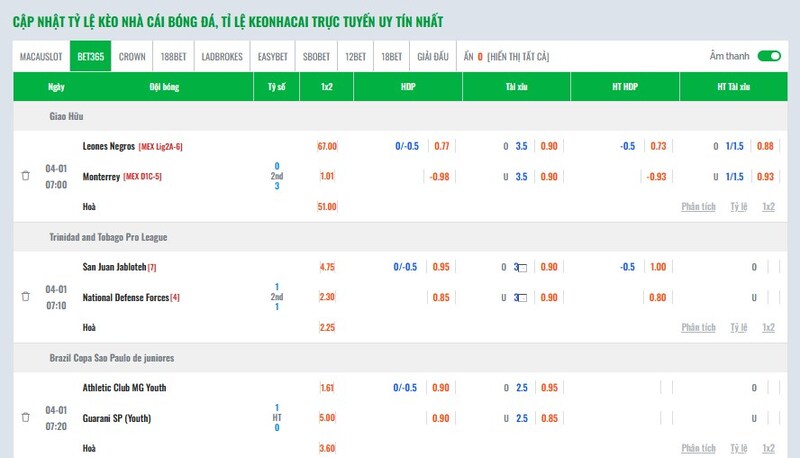
Task: Click the HIỂN THỊ TẤT CẢ link
Action: click(518, 57)
